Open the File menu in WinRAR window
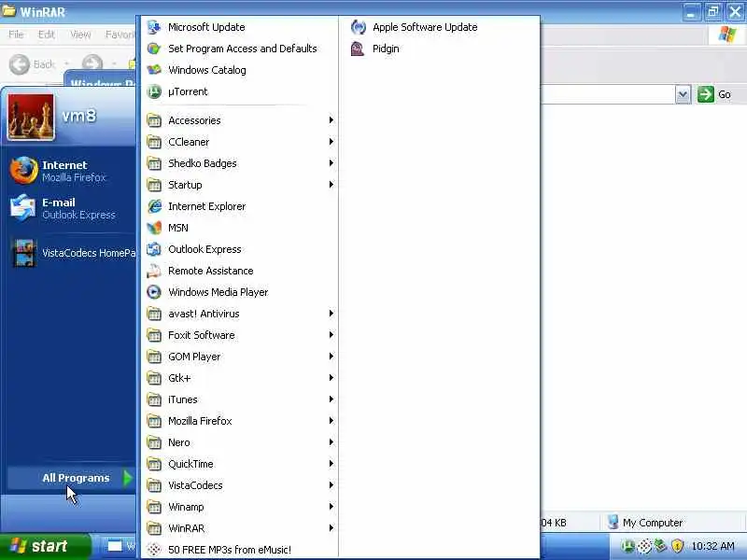The height and width of the screenshot is (560, 747). 16,35
